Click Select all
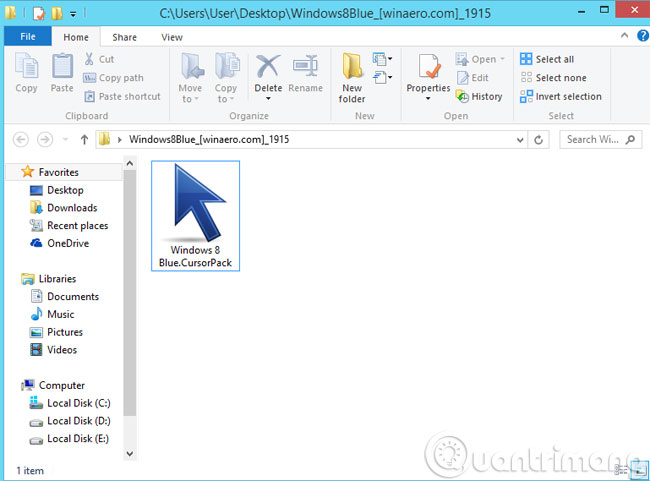The image size is (650, 481). (x=547, y=59)
